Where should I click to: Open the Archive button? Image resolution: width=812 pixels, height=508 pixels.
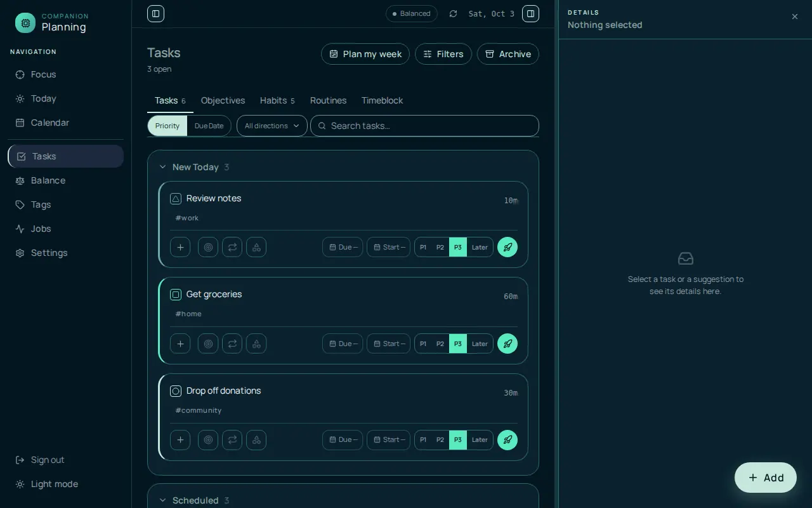tap(508, 54)
